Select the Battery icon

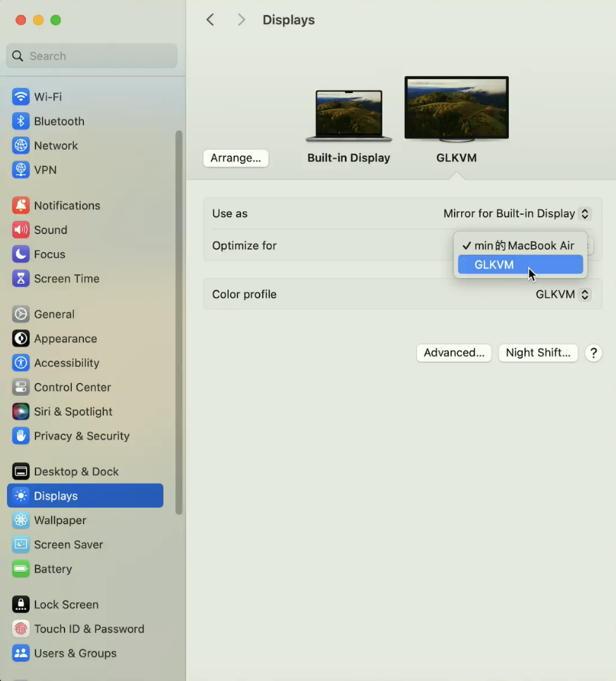(x=20, y=568)
